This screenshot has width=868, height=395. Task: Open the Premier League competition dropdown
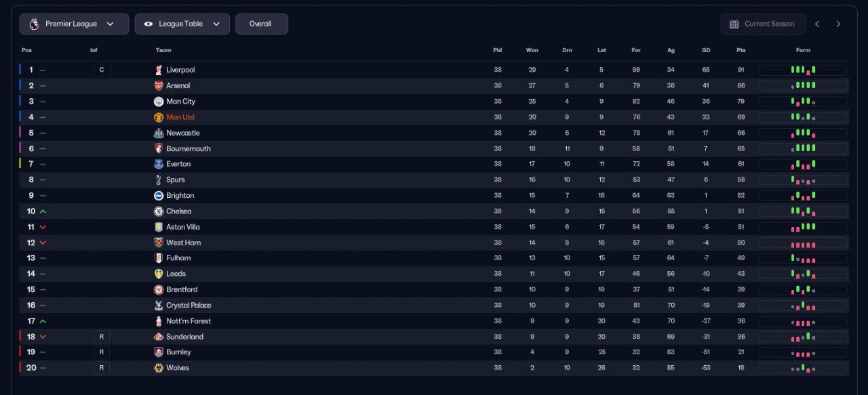[74, 24]
